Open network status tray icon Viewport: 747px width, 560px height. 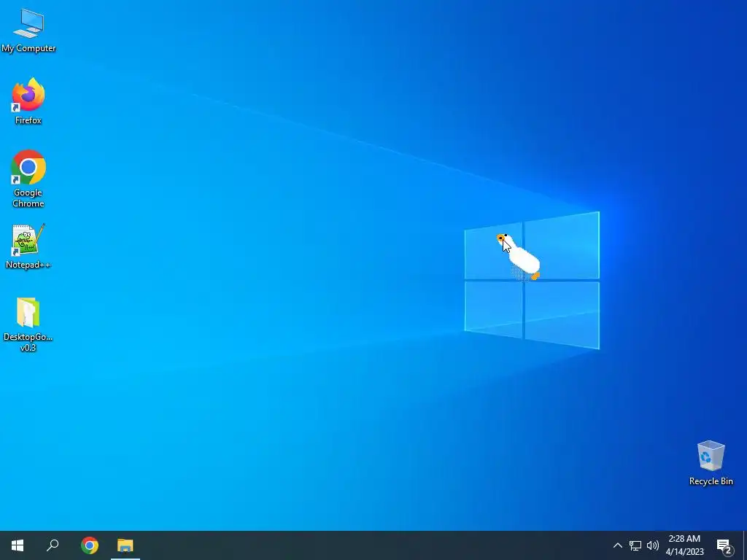click(x=635, y=545)
